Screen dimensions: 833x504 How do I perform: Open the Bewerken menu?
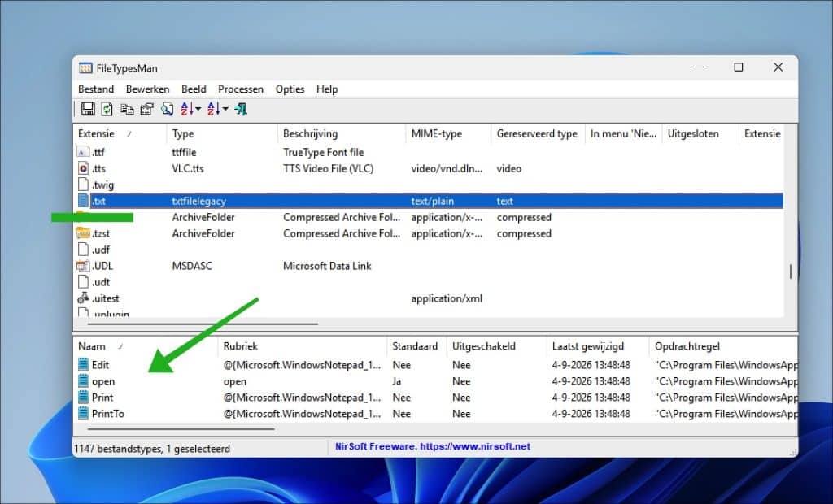[148, 89]
